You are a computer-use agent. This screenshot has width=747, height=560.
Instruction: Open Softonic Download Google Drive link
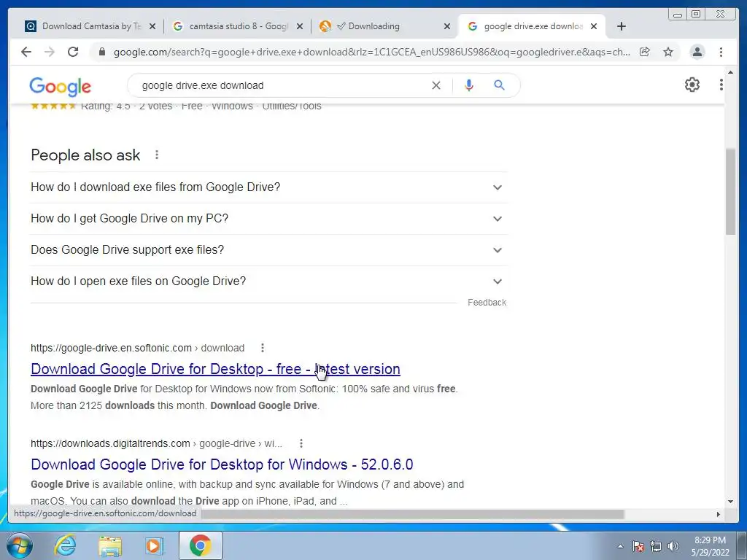click(215, 369)
